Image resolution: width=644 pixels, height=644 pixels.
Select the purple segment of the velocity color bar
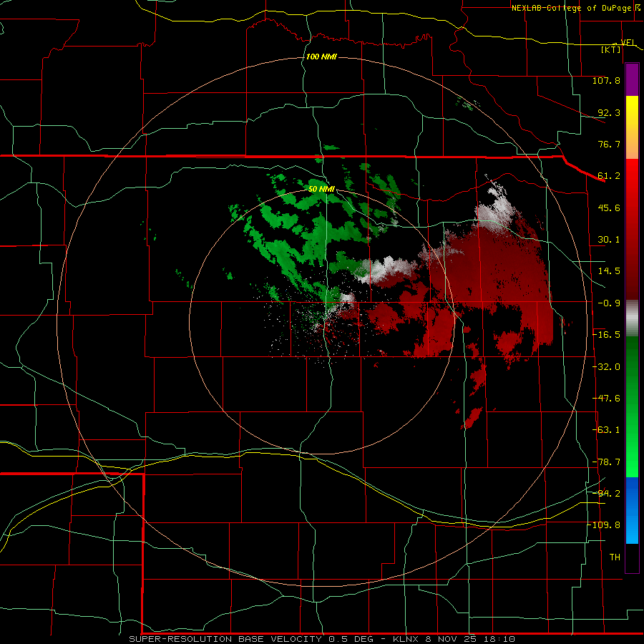point(632,80)
